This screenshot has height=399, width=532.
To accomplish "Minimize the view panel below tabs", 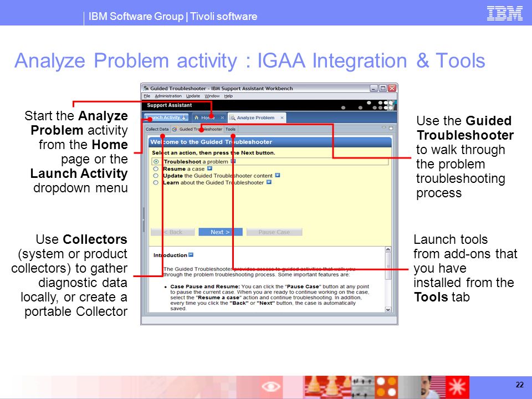I will (383, 127).
